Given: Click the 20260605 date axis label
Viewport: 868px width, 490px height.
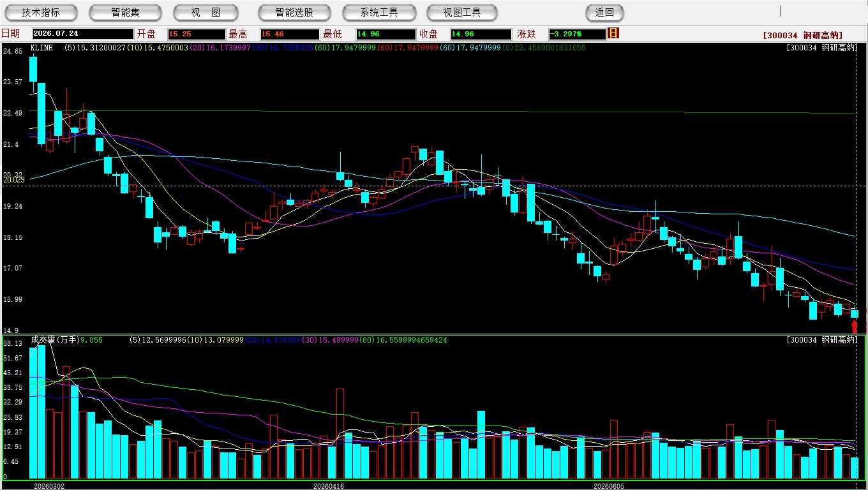Looking at the screenshot, I should [x=610, y=486].
